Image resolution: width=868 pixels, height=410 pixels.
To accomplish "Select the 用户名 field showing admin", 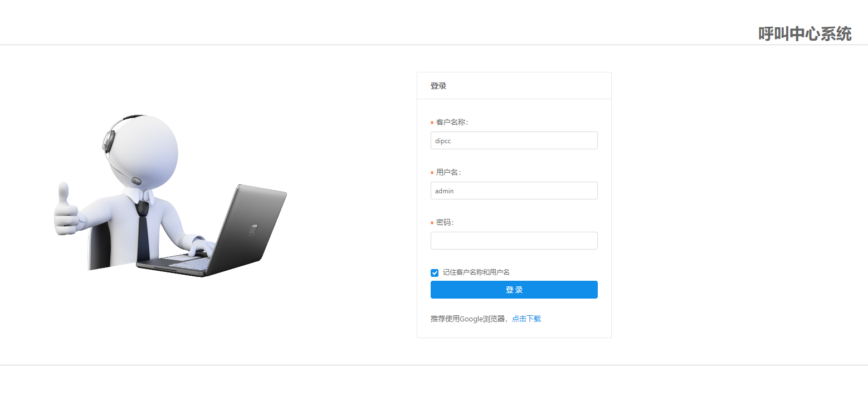I will coord(513,190).
